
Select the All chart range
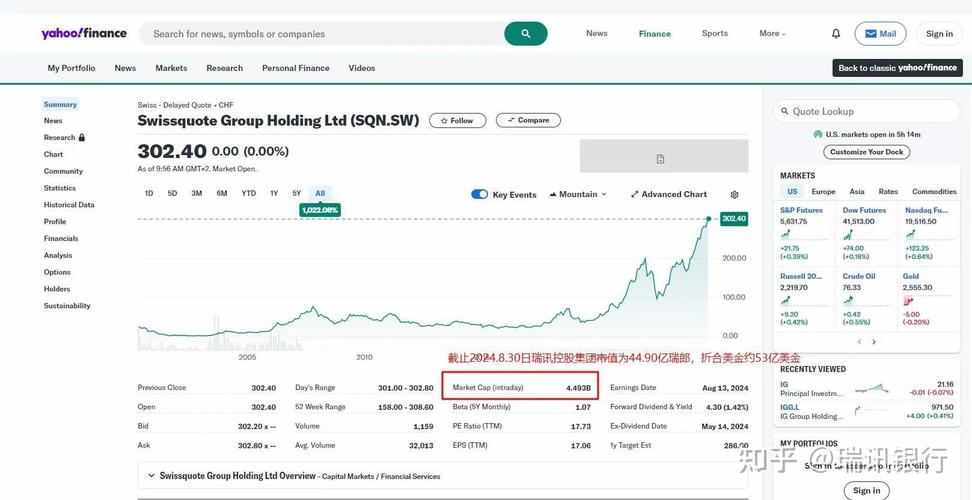coord(320,193)
